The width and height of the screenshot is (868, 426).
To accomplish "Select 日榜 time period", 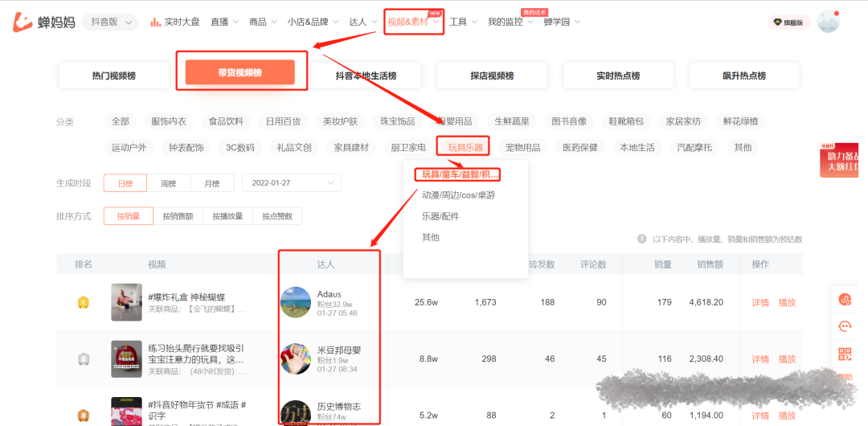I will (125, 183).
